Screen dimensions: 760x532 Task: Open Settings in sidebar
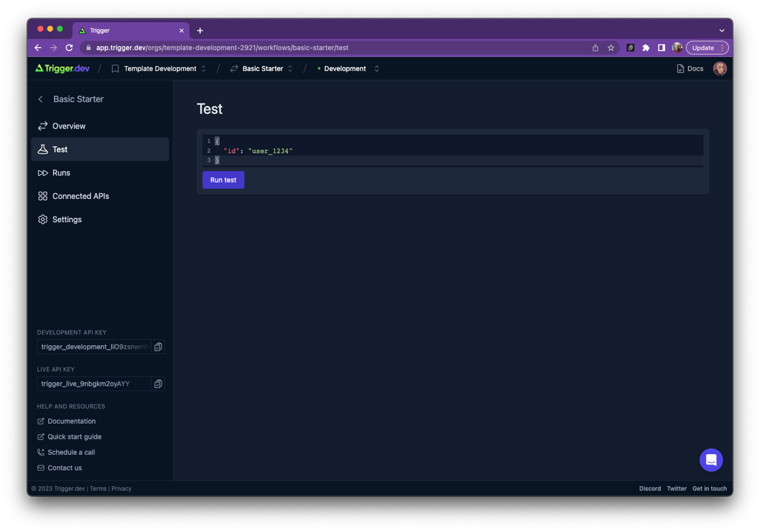[x=100, y=220]
